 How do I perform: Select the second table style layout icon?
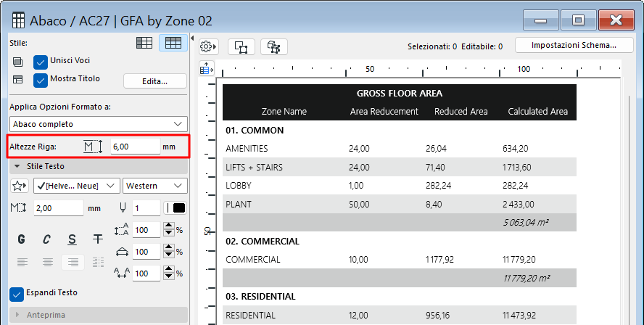pyautogui.click(x=173, y=44)
